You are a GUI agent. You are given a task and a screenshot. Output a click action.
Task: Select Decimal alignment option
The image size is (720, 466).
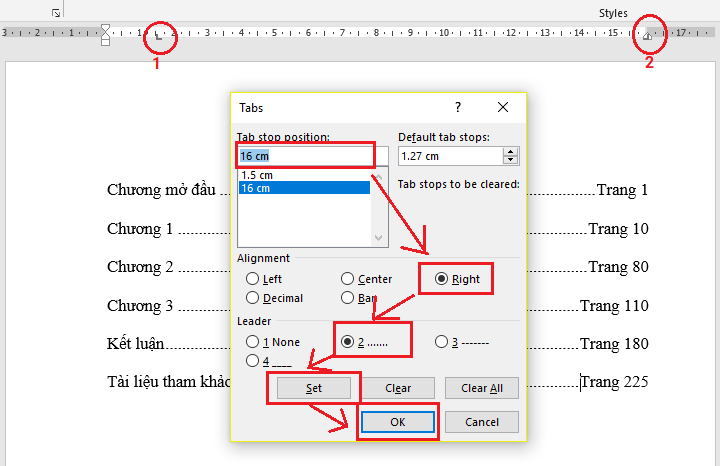coord(253,298)
